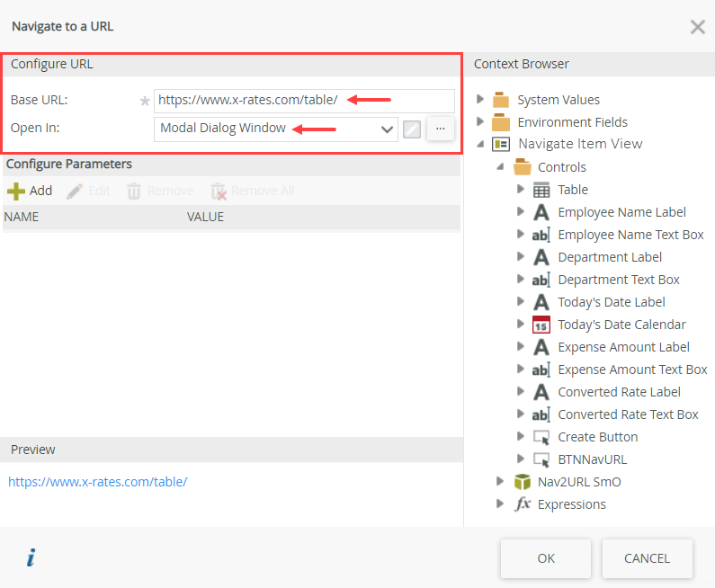
Task: Click the VALUE column header
Action: 205,217
